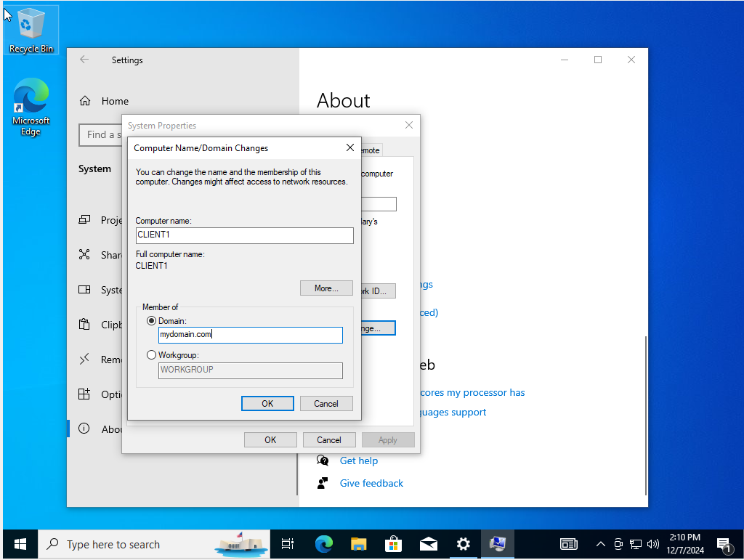Open File Explorer from the taskbar
The width and height of the screenshot is (744, 560).
[x=359, y=544]
